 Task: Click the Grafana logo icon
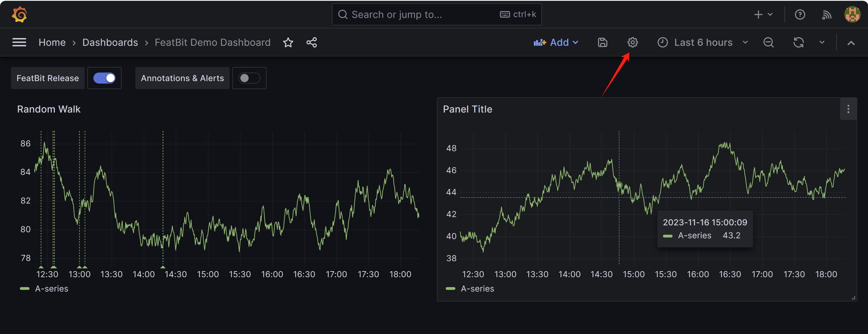(x=19, y=15)
